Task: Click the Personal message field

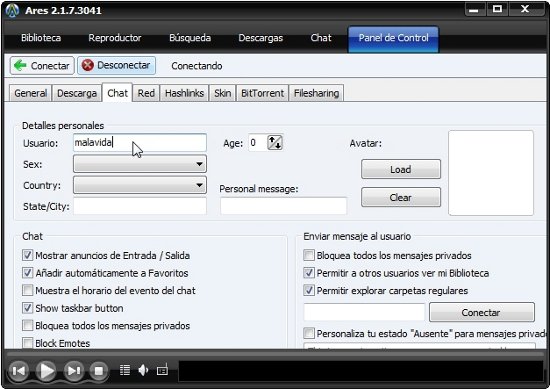Action: pos(283,206)
